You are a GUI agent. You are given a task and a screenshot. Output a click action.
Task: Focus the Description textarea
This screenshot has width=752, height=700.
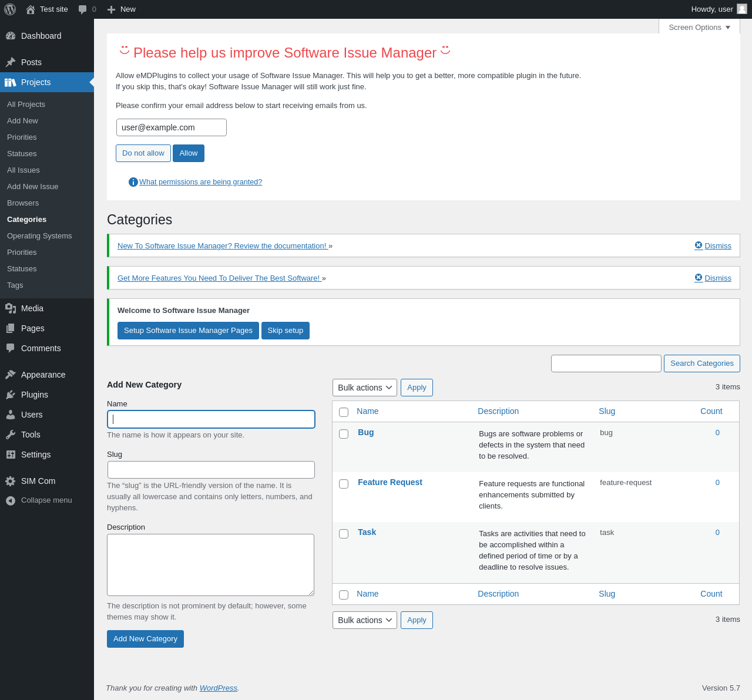pos(210,565)
